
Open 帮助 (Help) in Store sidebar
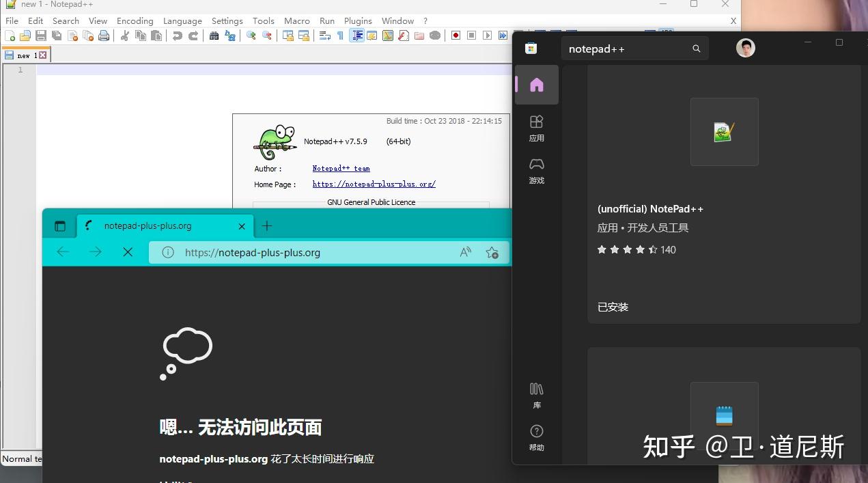(537, 437)
